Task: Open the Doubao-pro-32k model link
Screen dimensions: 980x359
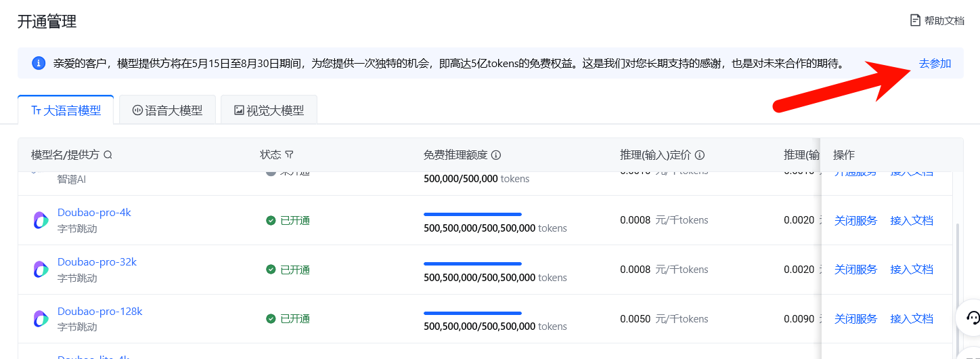Action: click(x=97, y=262)
